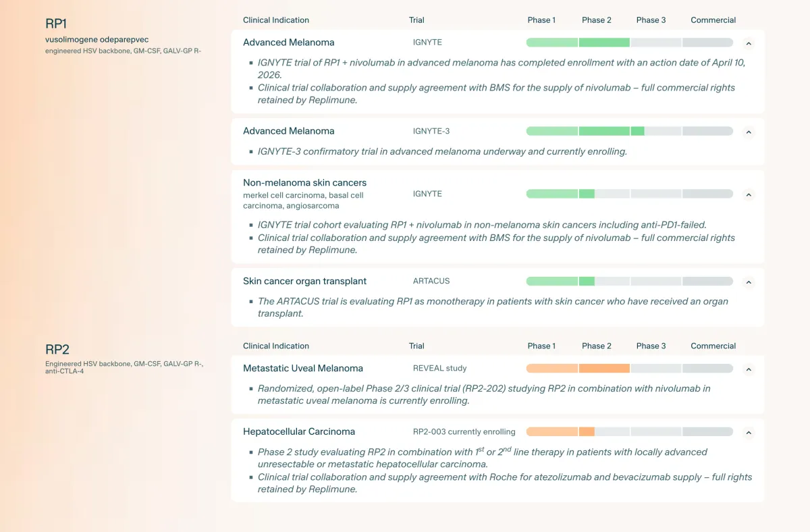The image size is (810, 532).
Task: Select the Advanced Melanoma IGNYTE-3 heading
Action: pos(288,131)
